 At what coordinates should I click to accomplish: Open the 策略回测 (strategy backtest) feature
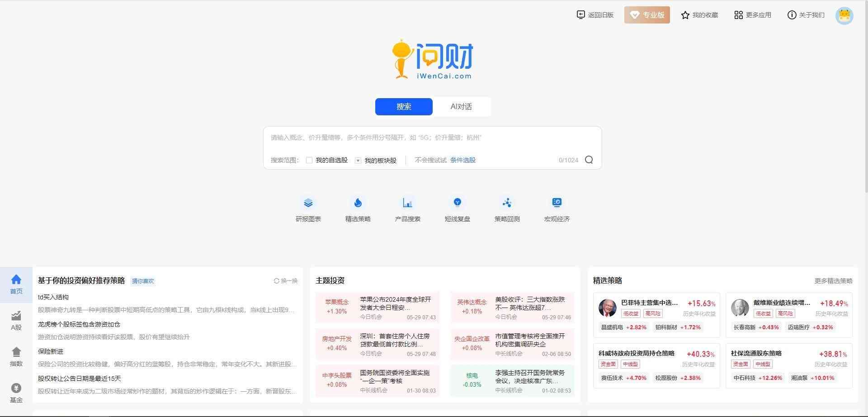[507, 208]
